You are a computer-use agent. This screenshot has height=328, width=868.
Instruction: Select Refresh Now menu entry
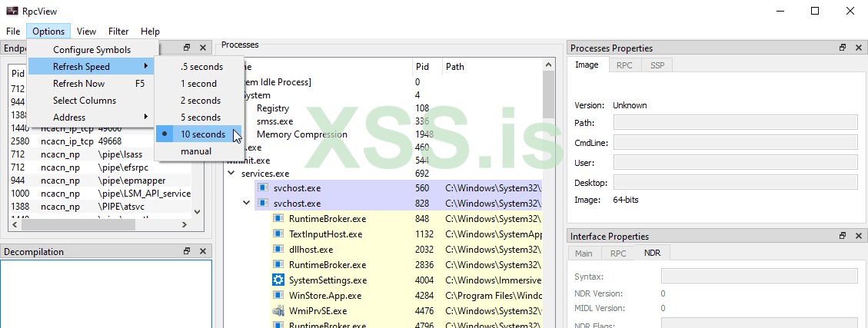pos(92,84)
